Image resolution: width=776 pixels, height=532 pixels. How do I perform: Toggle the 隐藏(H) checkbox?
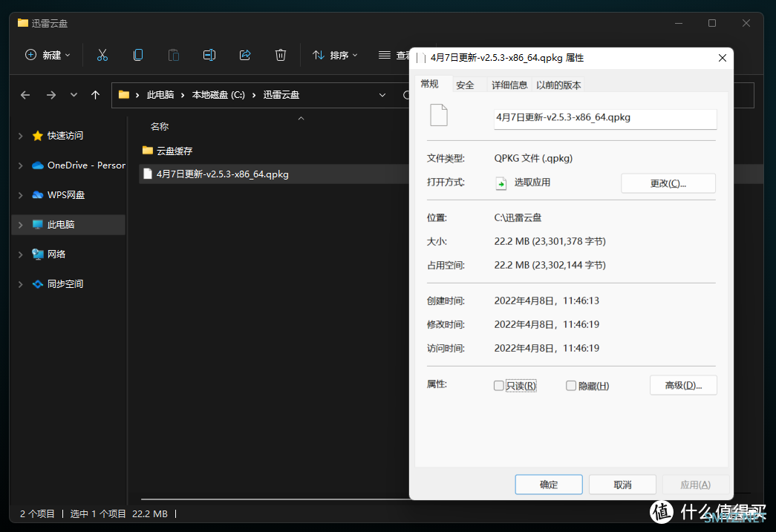571,386
